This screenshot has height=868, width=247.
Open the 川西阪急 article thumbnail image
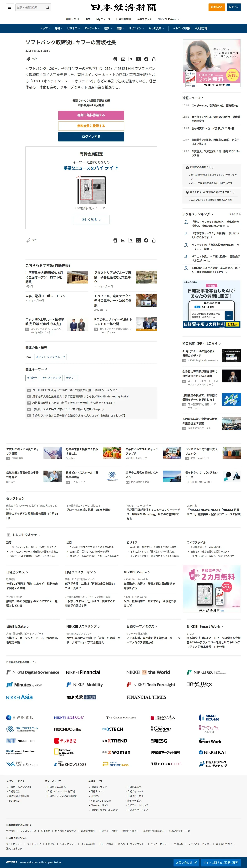coord(78,277)
